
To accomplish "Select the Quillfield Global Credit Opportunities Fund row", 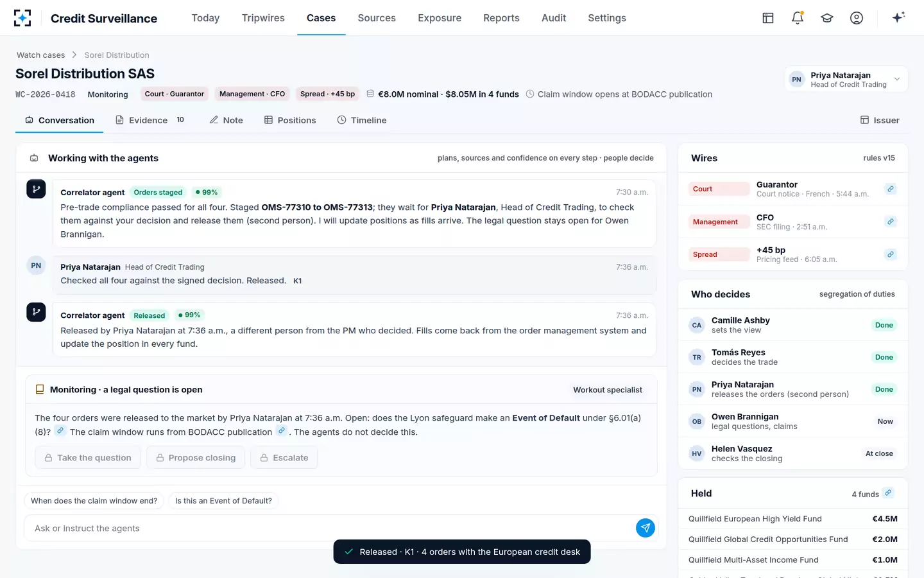I will click(793, 539).
